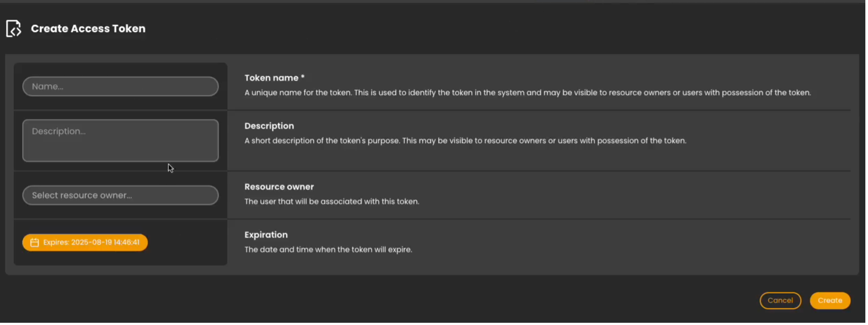The width and height of the screenshot is (868, 325).
Task: Click the required asterisk beside Token name
Action: coord(303,77)
